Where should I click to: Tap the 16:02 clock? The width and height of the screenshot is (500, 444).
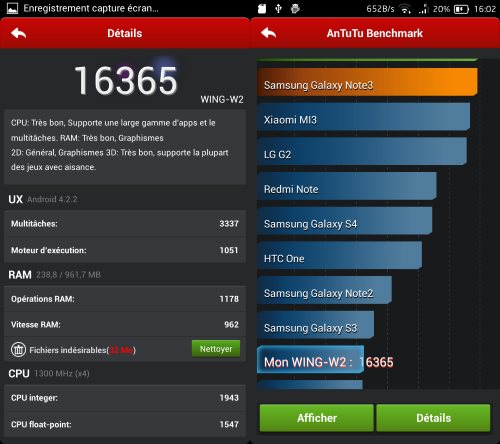pos(485,9)
